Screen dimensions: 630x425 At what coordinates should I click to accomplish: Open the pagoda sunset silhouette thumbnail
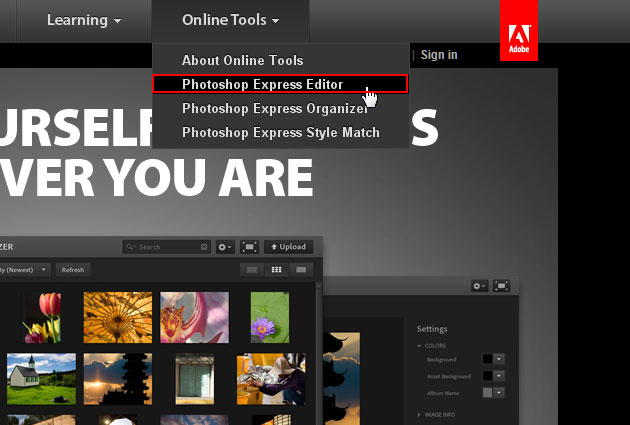(118, 379)
